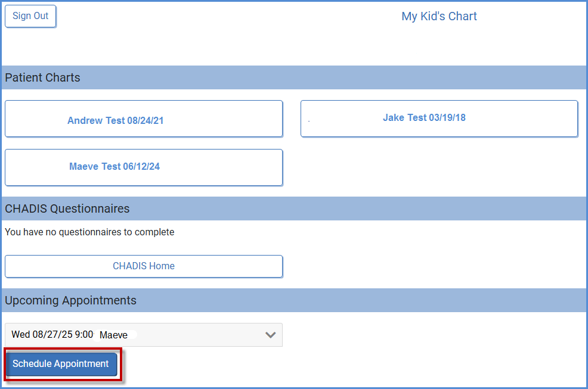Click the 9:00 time in appointment field
588x389 pixels.
click(84, 334)
